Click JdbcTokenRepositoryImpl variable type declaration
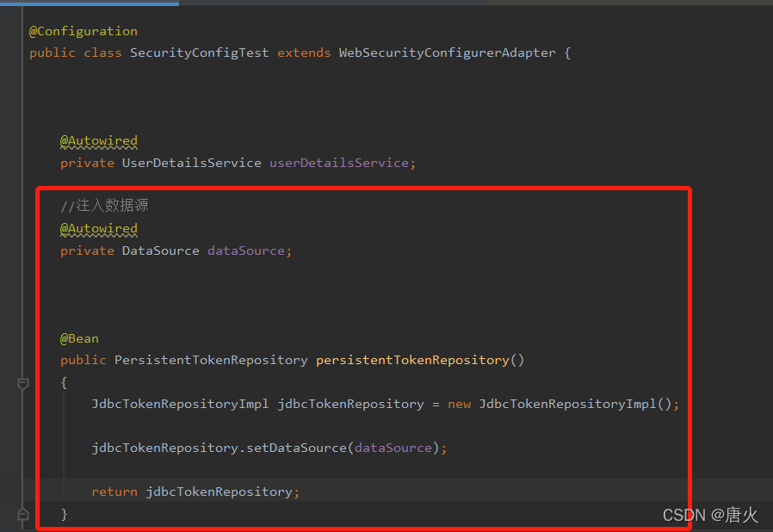The image size is (773, 532). 180,405
